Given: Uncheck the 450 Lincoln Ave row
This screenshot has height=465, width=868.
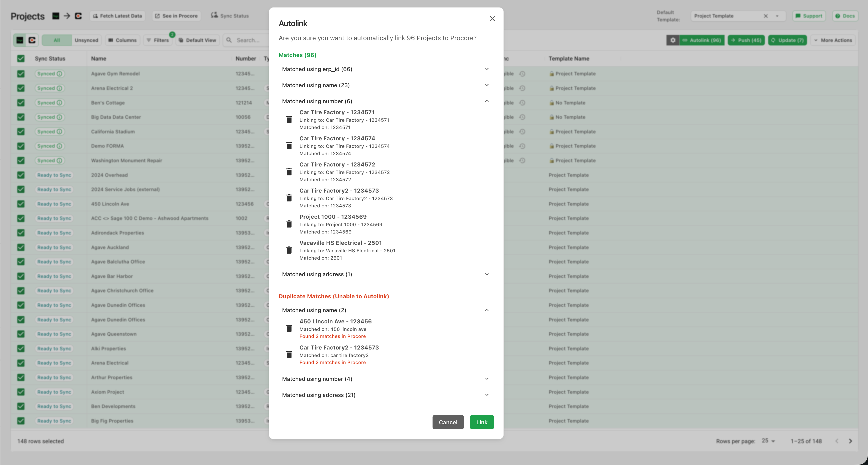Looking at the screenshot, I should (x=21, y=204).
